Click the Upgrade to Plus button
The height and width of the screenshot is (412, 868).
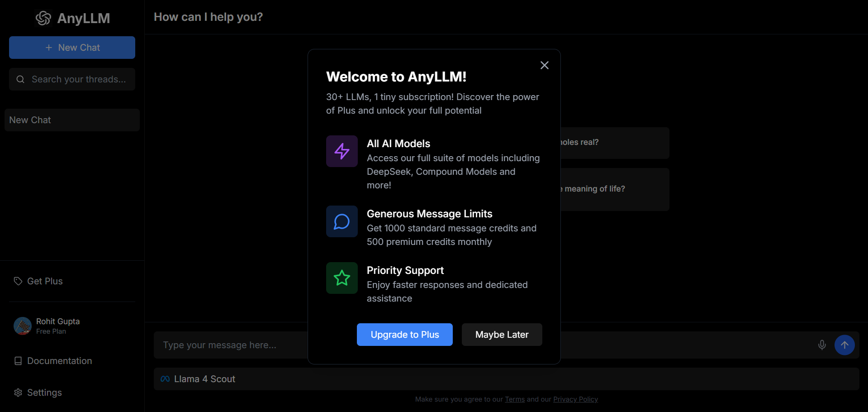coord(404,335)
